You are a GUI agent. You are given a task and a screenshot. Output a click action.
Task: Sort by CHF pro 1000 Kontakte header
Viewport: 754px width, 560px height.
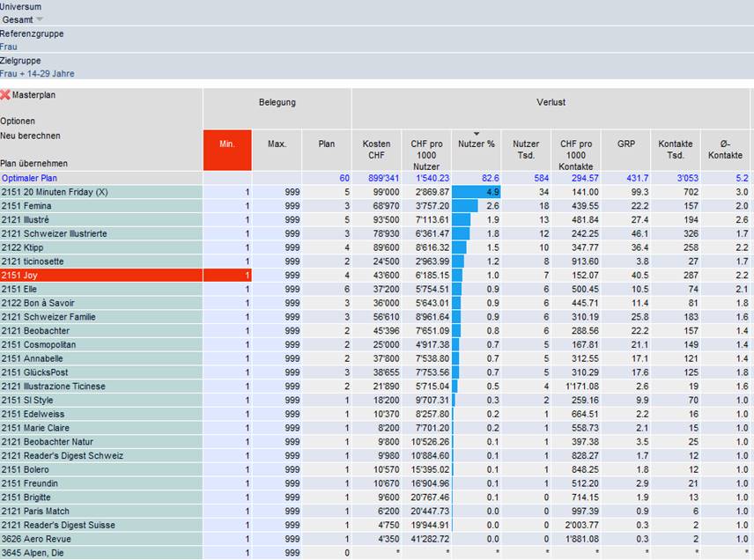coord(576,150)
